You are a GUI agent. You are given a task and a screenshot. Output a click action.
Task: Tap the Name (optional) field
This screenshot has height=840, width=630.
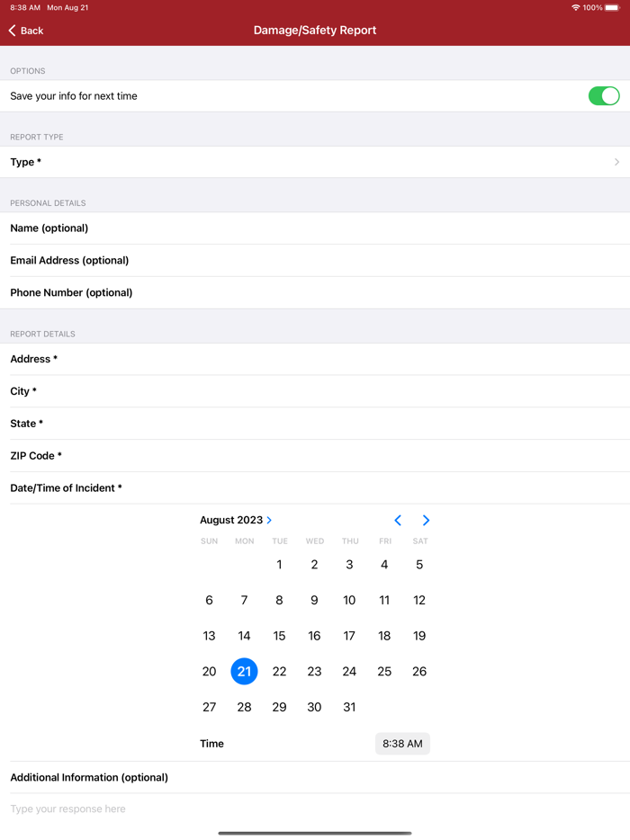point(315,228)
